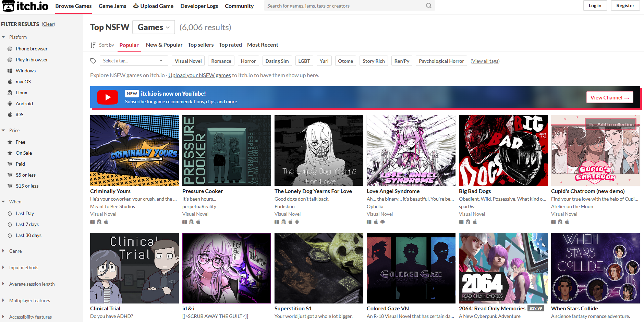The width and height of the screenshot is (644, 322).
Task: Click the Register button
Action: pos(625,5)
